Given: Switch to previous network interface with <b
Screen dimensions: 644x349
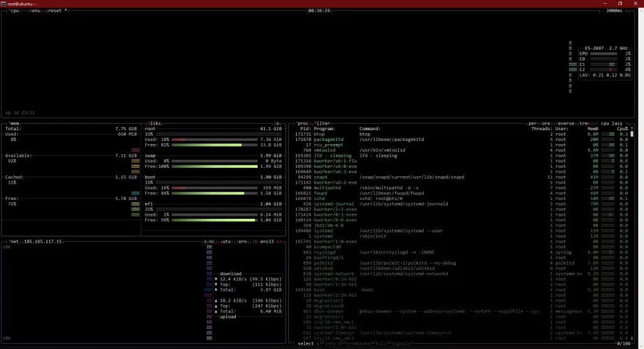Looking at the screenshot, I should click(255, 241).
